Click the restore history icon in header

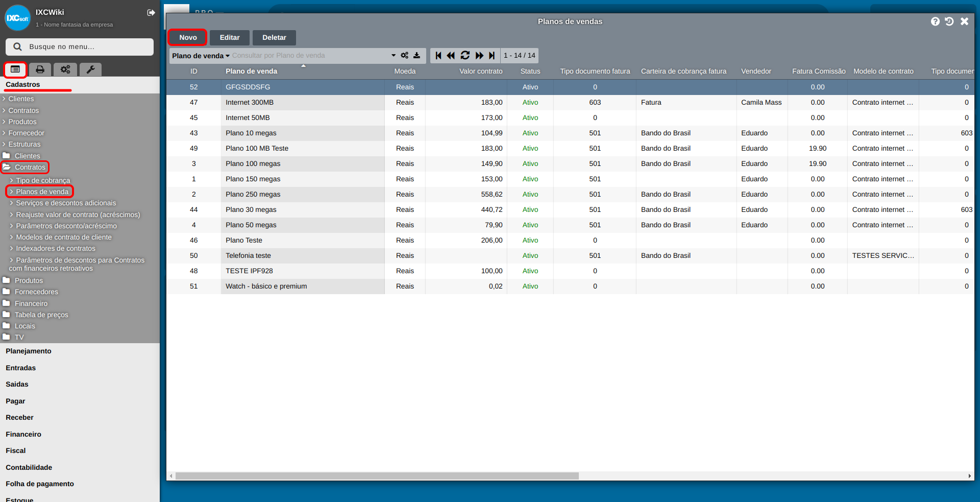click(x=949, y=21)
